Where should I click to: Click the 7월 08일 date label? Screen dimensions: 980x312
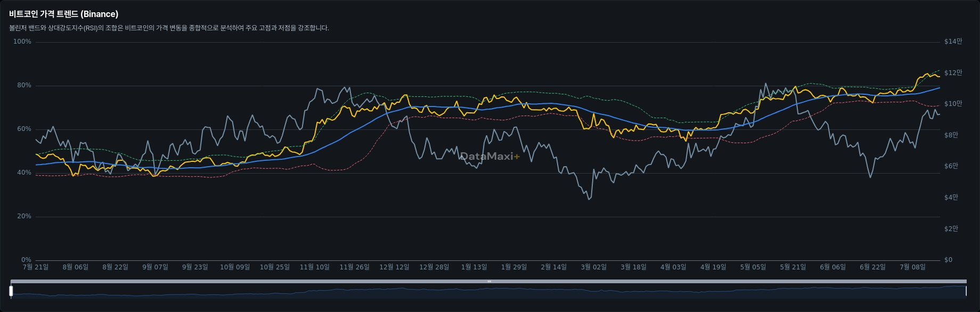[x=912, y=267]
